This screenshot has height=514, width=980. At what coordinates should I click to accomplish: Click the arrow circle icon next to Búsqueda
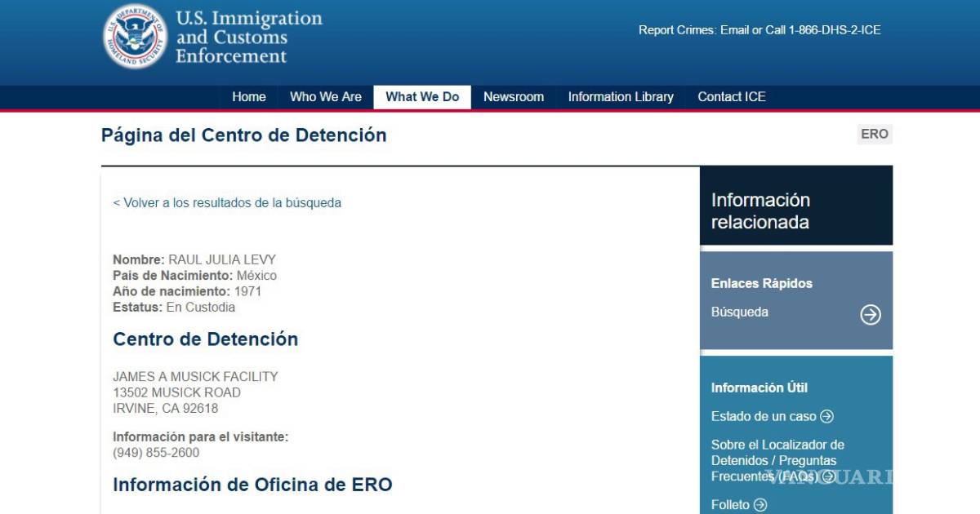(871, 314)
